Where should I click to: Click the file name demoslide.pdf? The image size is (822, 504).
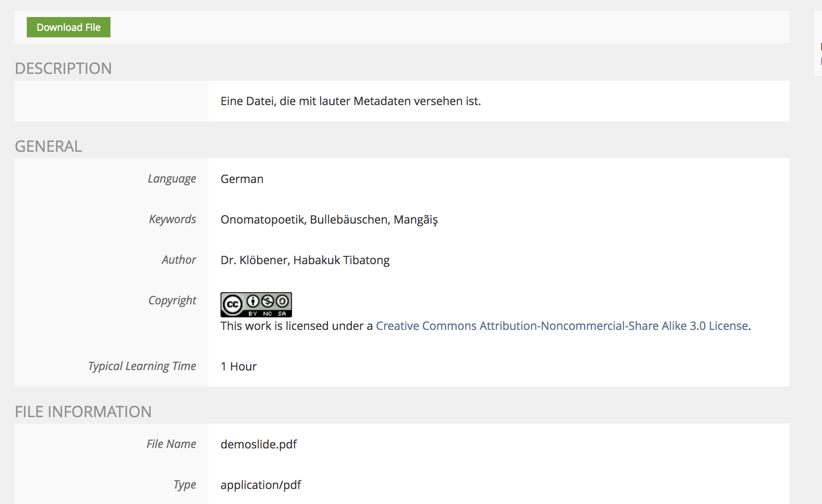tap(258, 444)
